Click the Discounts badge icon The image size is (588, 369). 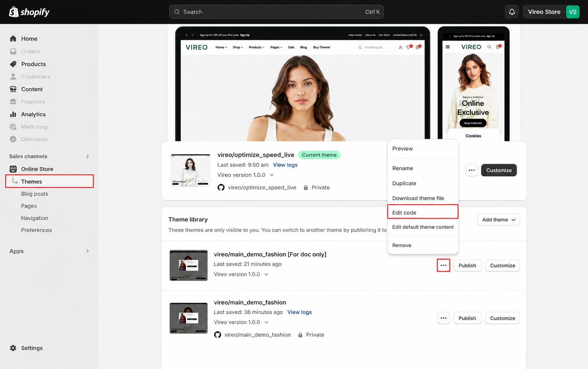[x=13, y=139]
